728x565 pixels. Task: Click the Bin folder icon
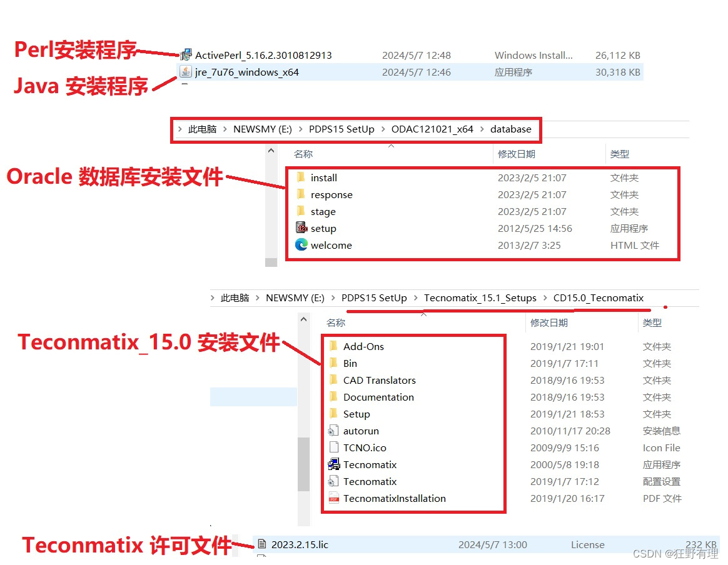(333, 362)
